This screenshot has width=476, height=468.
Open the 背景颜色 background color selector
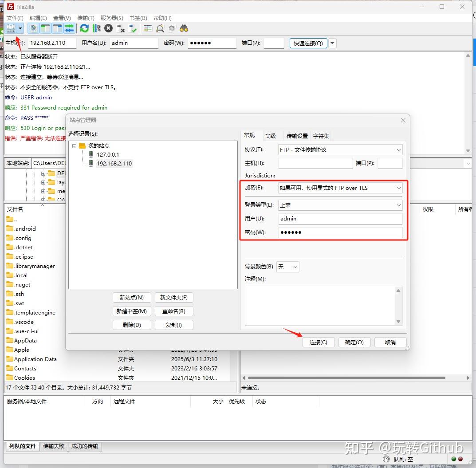287,267
